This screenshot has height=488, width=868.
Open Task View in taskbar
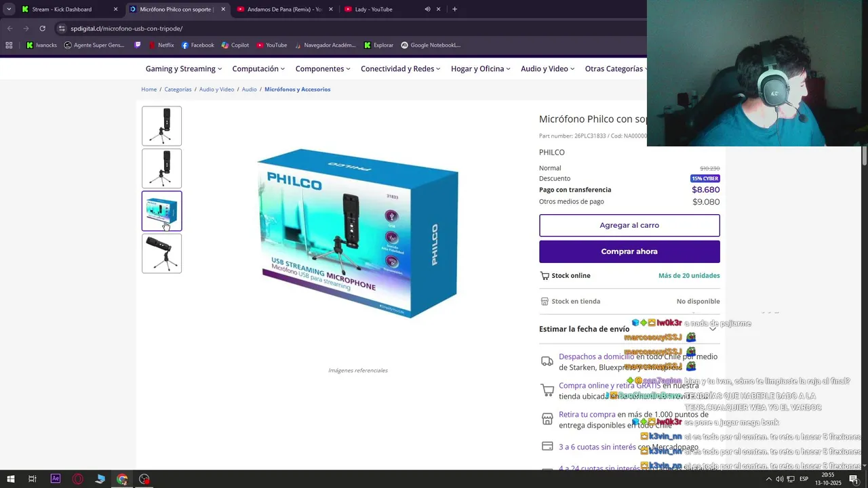point(32,479)
